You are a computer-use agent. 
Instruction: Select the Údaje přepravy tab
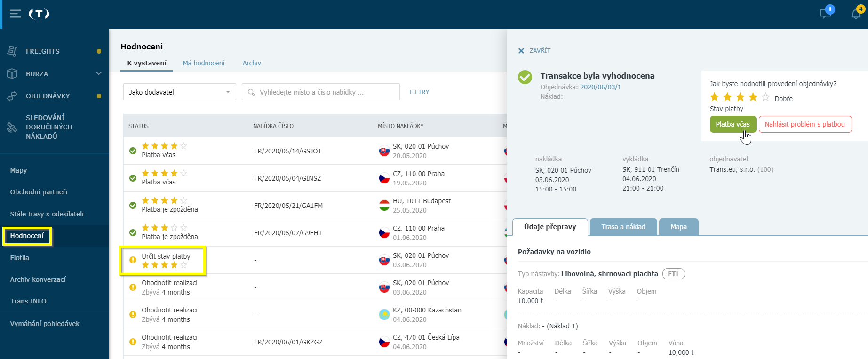click(x=550, y=227)
